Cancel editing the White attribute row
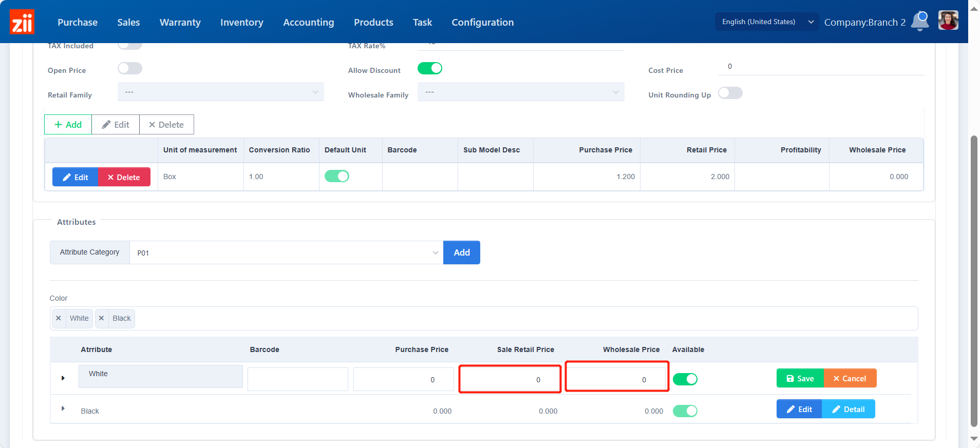 click(x=850, y=378)
